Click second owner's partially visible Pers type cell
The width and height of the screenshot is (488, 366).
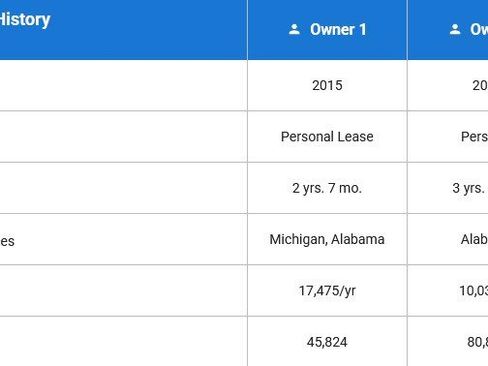click(x=474, y=137)
